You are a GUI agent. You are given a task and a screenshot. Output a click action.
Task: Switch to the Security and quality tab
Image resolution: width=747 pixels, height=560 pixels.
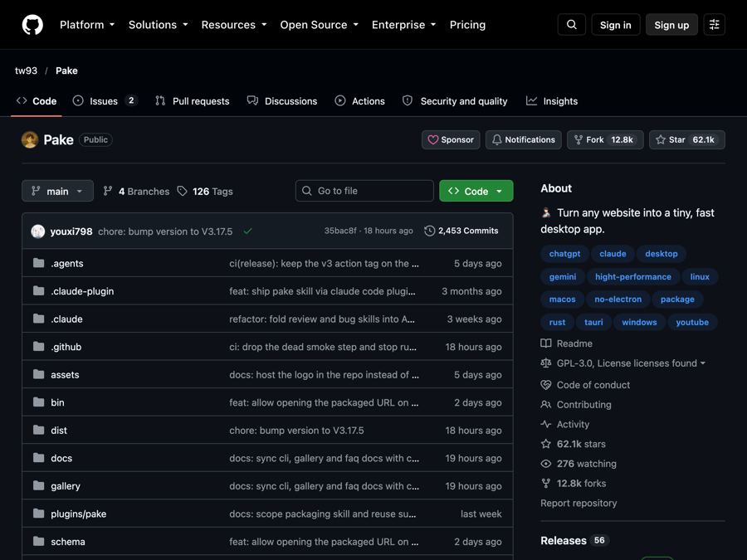(455, 101)
